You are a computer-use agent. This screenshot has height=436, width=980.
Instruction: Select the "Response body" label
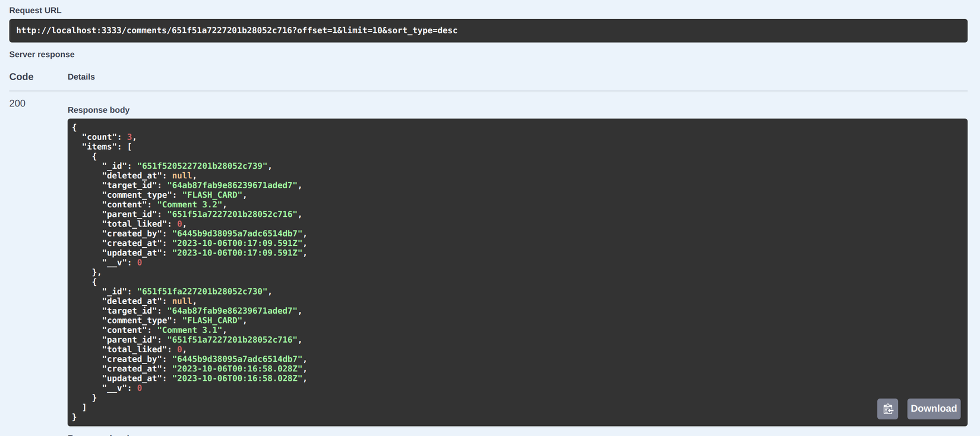pyautogui.click(x=99, y=110)
